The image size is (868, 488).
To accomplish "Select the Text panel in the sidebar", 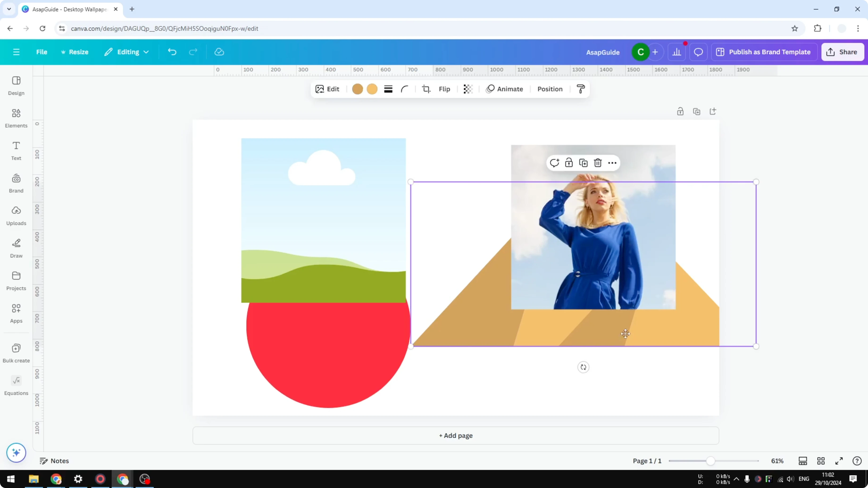I will click(x=16, y=151).
